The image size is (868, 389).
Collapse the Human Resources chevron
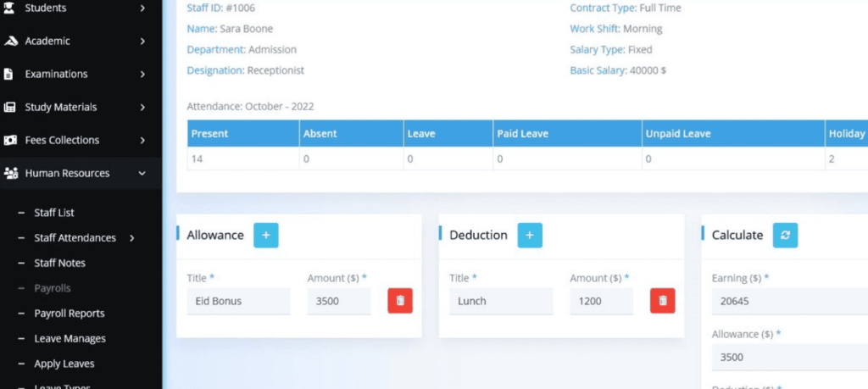tap(142, 173)
